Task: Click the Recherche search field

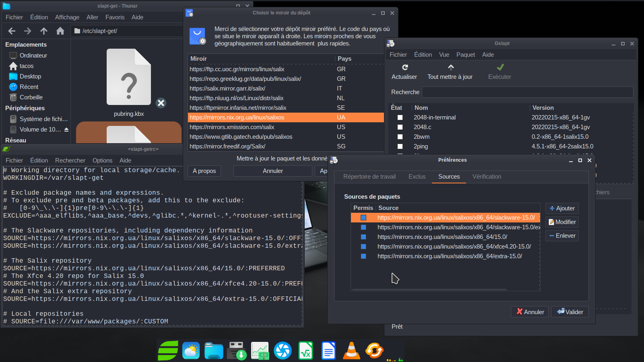Action: [527, 92]
